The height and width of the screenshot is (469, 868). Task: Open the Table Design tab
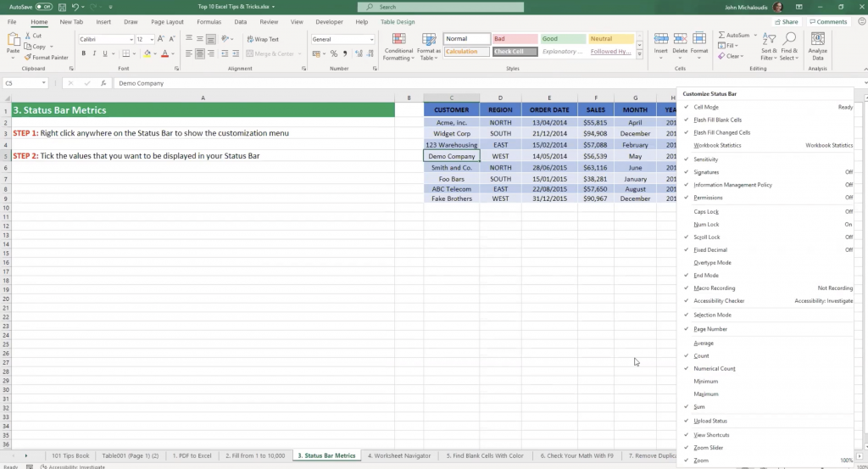(398, 21)
